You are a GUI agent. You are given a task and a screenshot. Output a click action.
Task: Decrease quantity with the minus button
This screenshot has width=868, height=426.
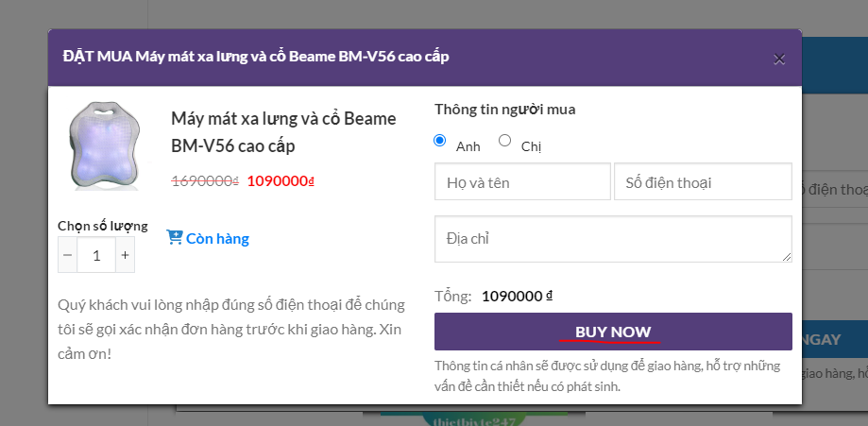point(68,255)
